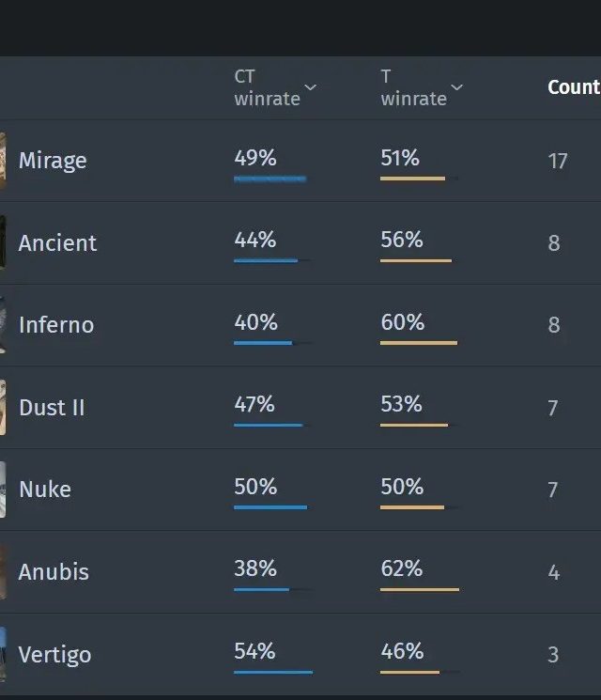The image size is (601, 700).
Task: Click the Inferno map thumbnail icon
Action: click(x=3, y=325)
